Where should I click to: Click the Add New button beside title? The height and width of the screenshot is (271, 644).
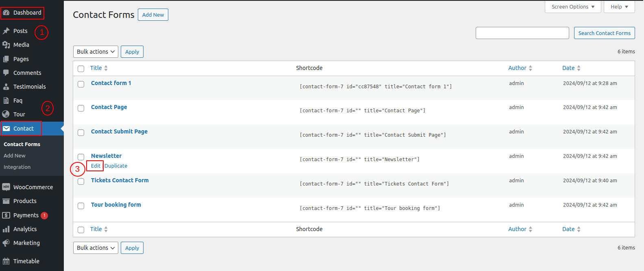(153, 15)
